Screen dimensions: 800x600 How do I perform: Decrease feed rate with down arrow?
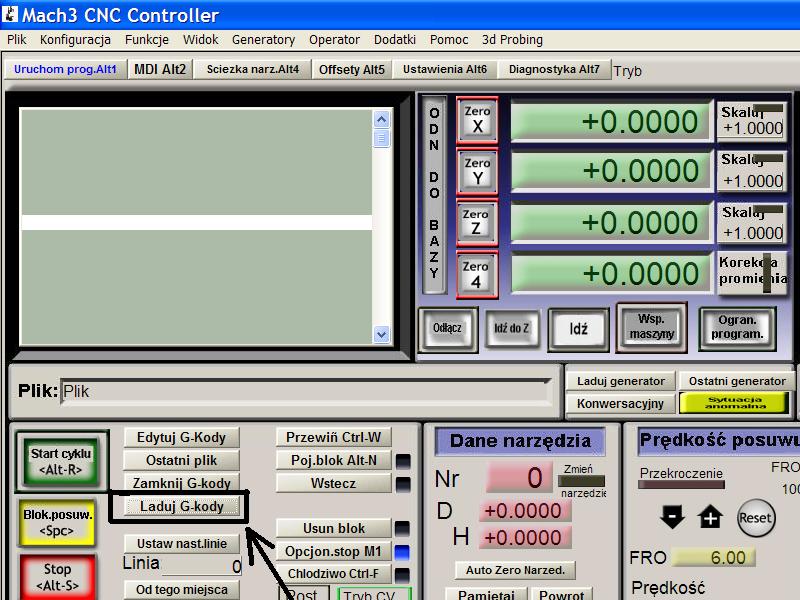pyautogui.click(x=672, y=517)
